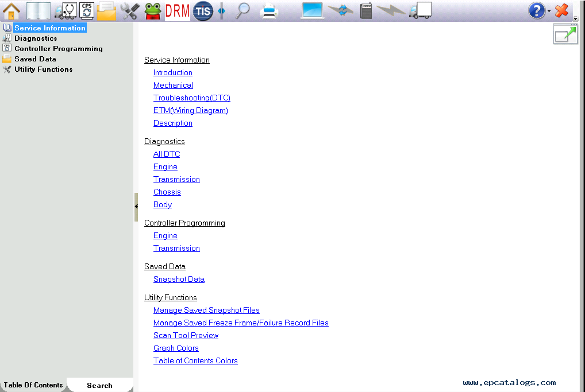
Task: Switch to the Search tab
Action: 99,385
